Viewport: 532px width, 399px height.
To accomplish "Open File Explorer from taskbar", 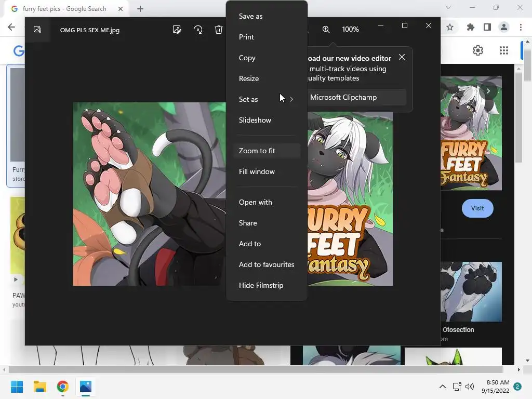I will coord(39,387).
